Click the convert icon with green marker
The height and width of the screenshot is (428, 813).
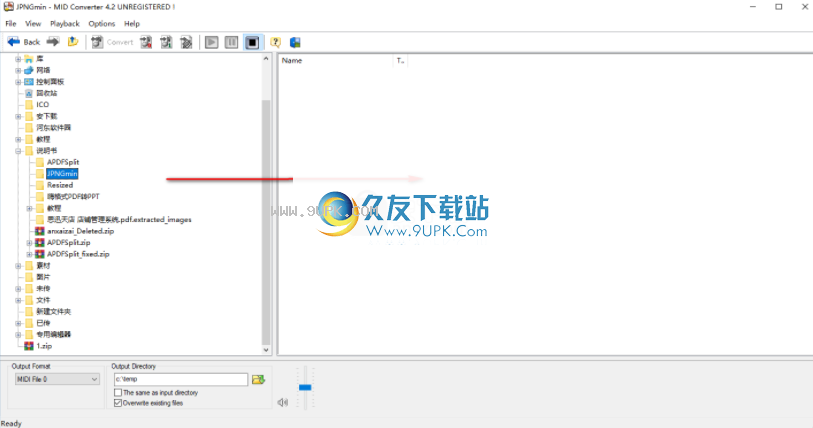166,42
